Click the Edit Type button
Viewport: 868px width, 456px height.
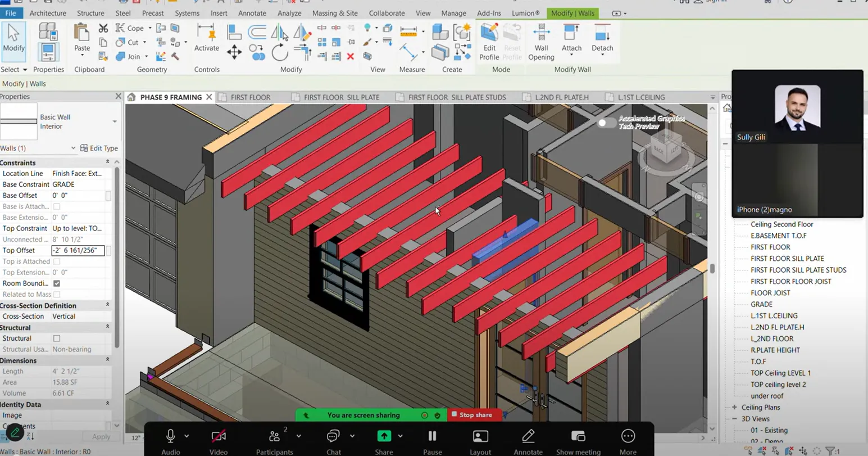[x=99, y=148]
